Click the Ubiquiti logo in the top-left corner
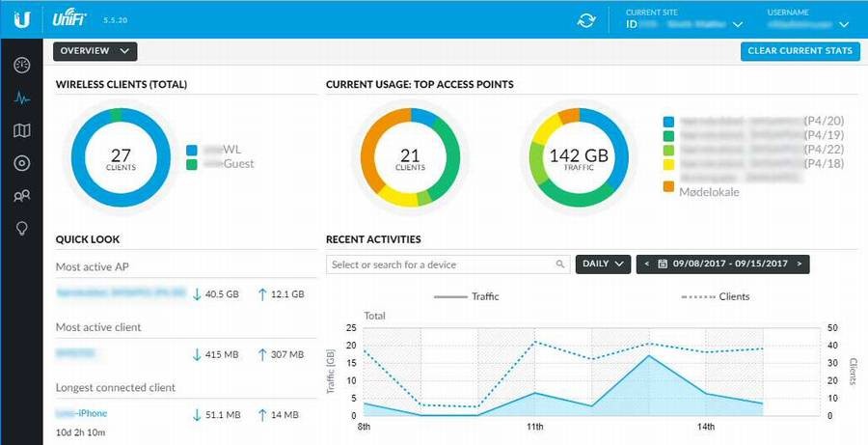 pyautogui.click(x=21, y=18)
